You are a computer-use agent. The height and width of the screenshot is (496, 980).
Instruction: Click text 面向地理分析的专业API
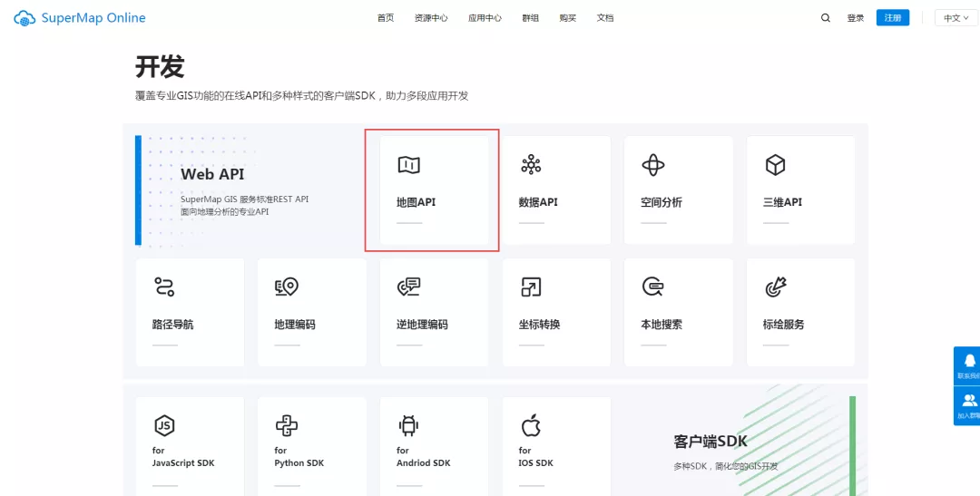click(224, 212)
